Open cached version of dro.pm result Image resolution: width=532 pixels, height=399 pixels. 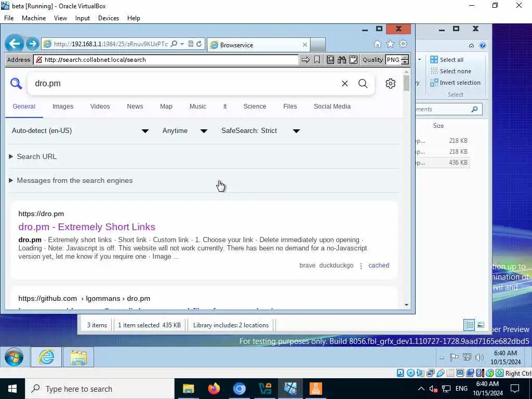click(x=379, y=265)
